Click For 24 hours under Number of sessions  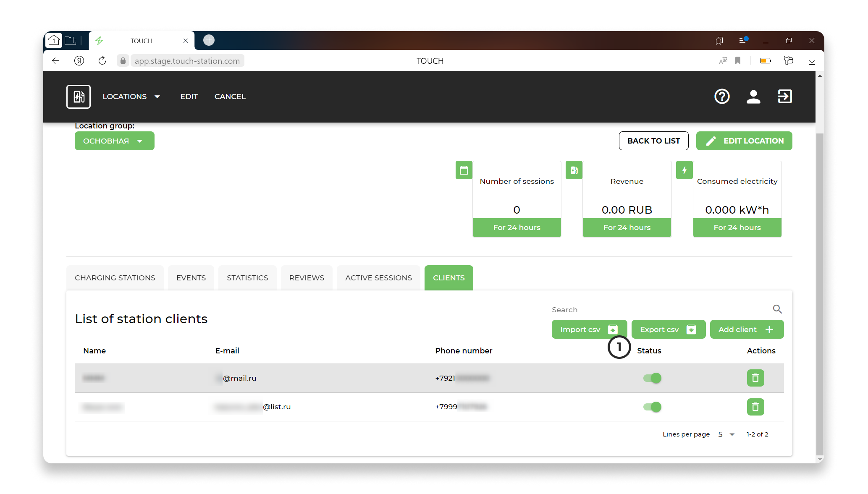pos(517,227)
